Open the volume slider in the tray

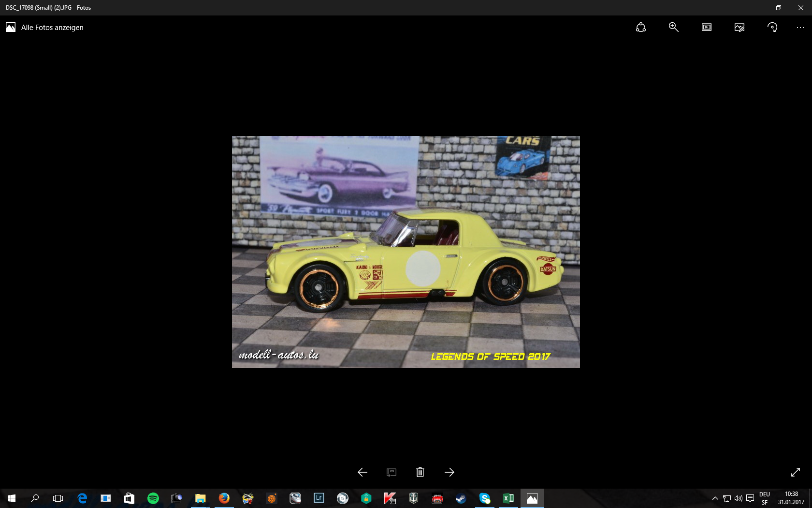pos(738,498)
